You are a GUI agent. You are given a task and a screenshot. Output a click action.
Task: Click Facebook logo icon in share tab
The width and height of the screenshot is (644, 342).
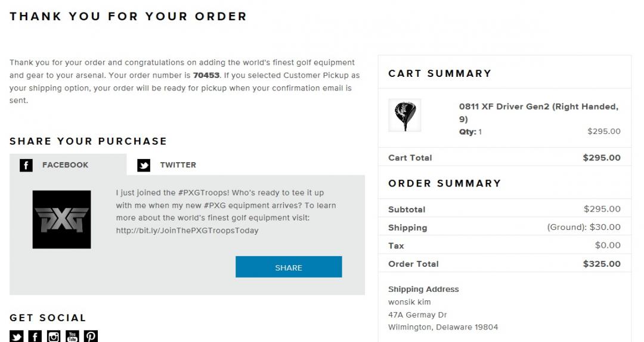click(x=26, y=165)
